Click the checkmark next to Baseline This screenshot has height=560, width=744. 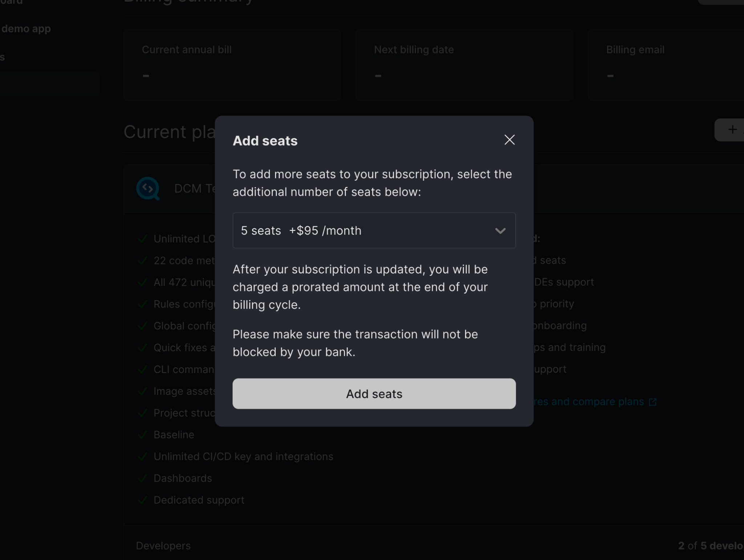pyautogui.click(x=142, y=435)
